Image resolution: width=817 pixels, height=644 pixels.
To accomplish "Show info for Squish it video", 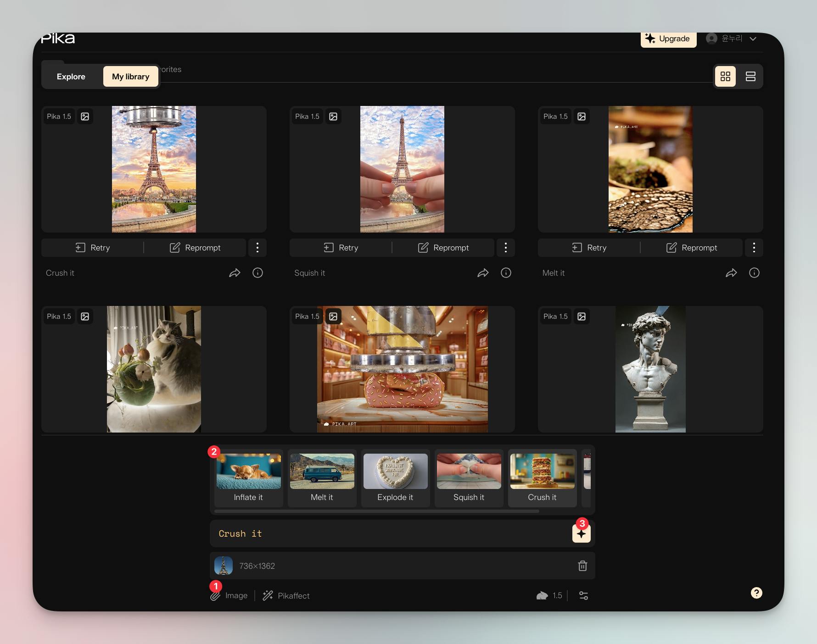I will 506,273.
